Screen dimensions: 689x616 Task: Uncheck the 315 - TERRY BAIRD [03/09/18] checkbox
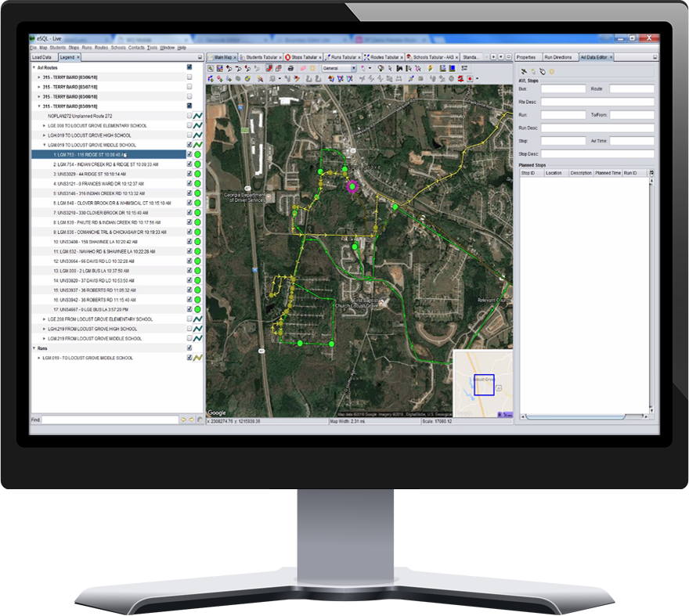pos(189,106)
